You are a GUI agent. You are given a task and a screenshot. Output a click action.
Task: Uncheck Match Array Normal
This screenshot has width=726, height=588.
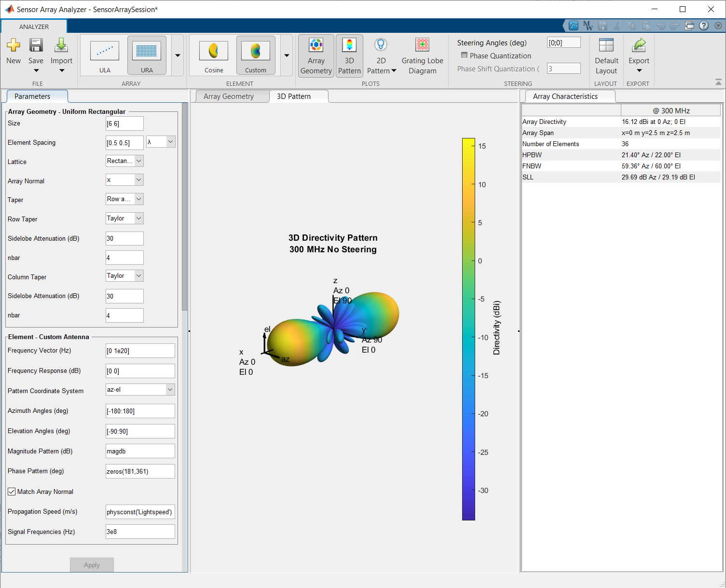pos(12,492)
